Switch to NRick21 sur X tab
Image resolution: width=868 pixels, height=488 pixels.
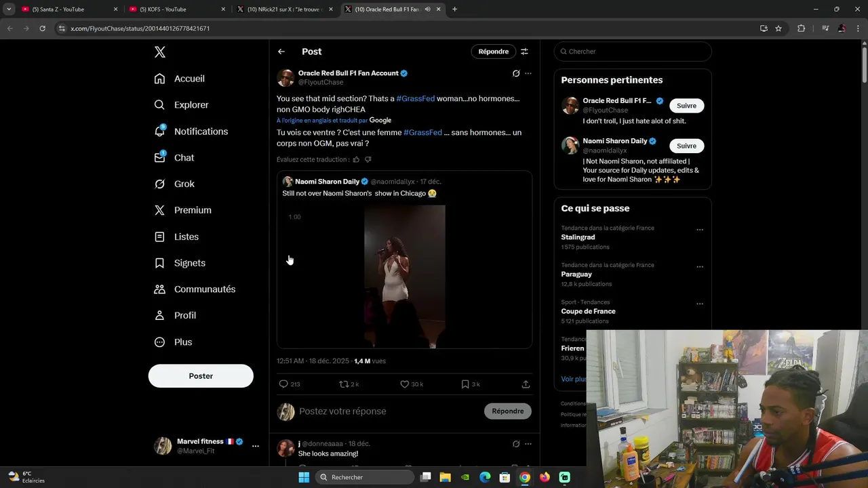click(x=285, y=9)
